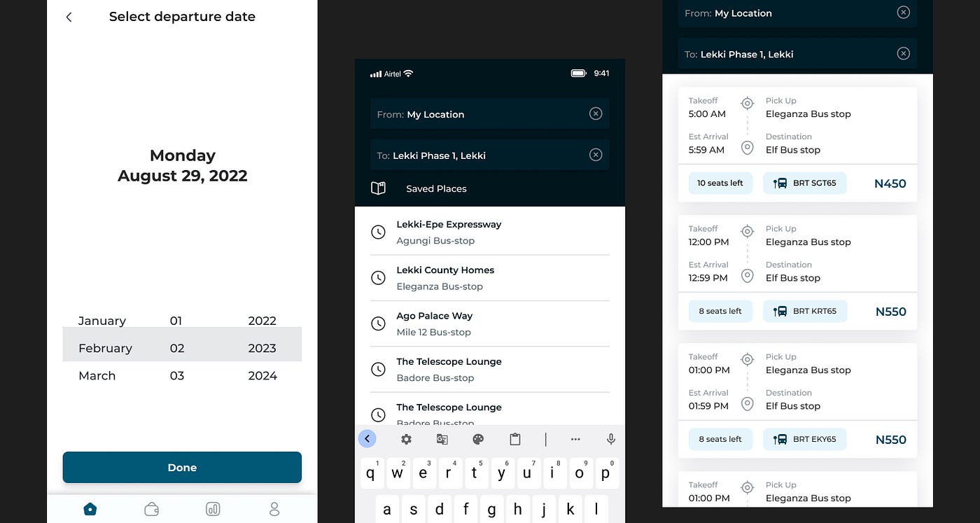The width and height of the screenshot is (980, 523).
Task: Open keyboard settings gear
Action: [x=406, y=439]
